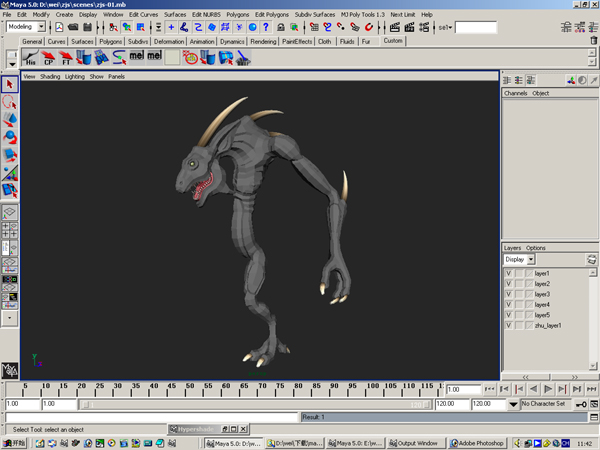Switch to the Custom shelf tab
This screenshot has width=600, height=450.
(393, 41)
